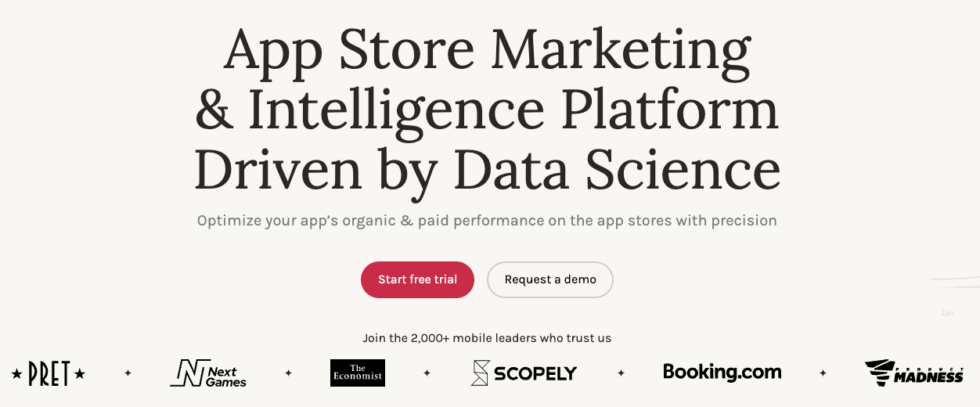Select the Pret logo with stars
Screen dimensions: 980x407
coord(49,373)
